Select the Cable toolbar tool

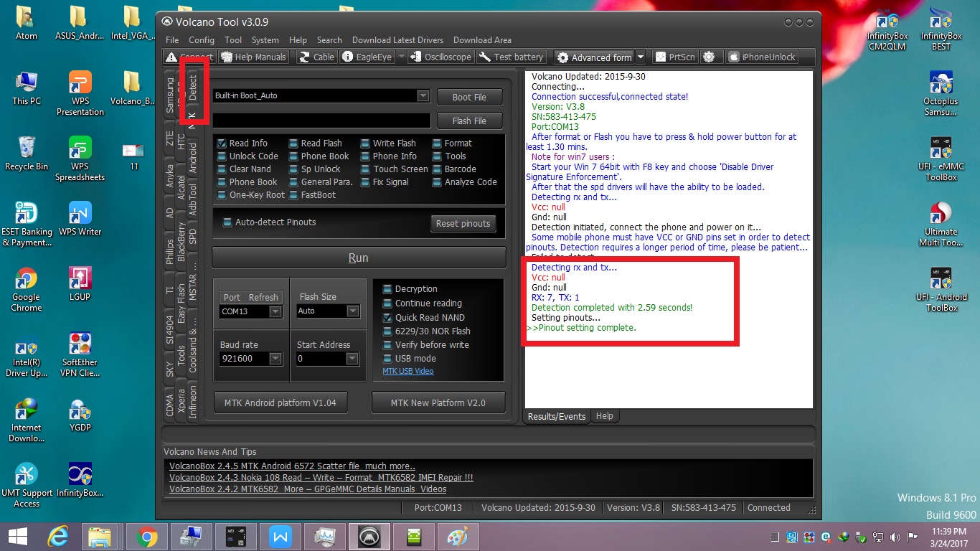point(316,57)
